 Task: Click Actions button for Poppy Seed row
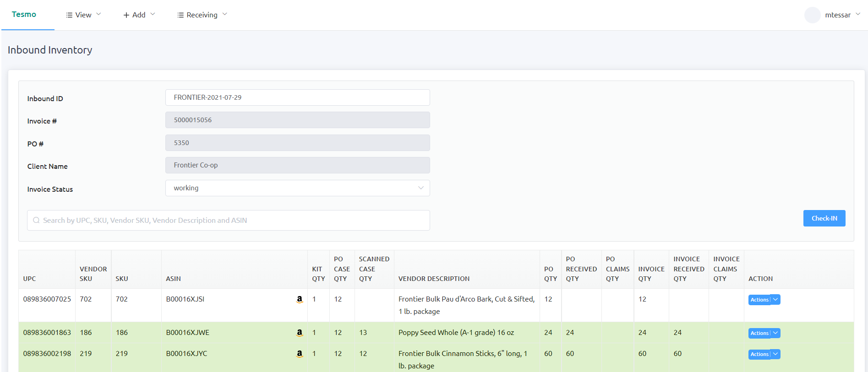[x=759, y=333]
